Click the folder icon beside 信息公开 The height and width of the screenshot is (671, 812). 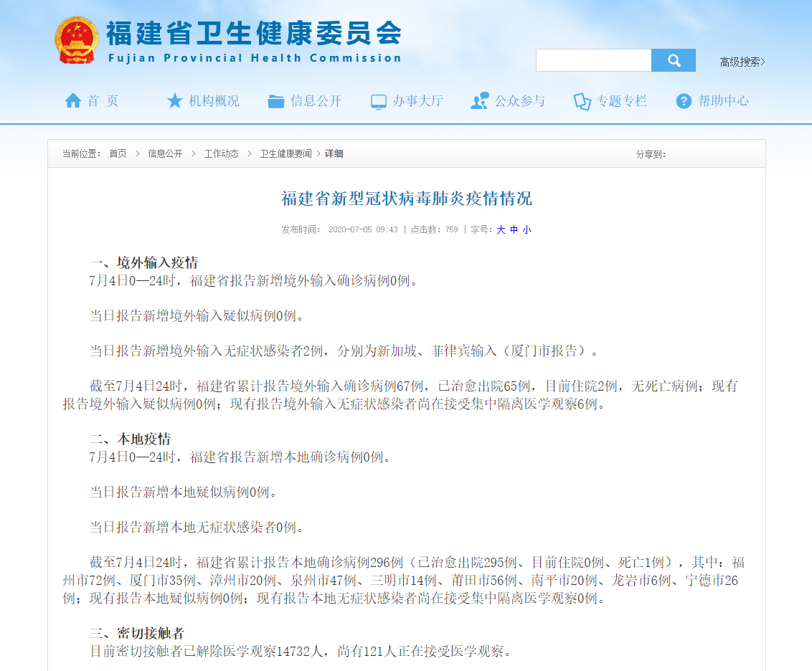276,101
